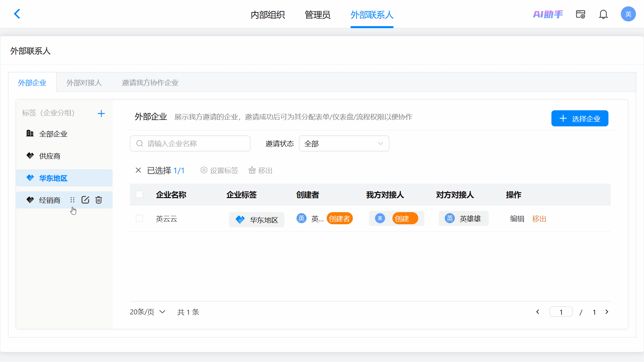Edit the 经销商 tag

click(x=86, y=200)
